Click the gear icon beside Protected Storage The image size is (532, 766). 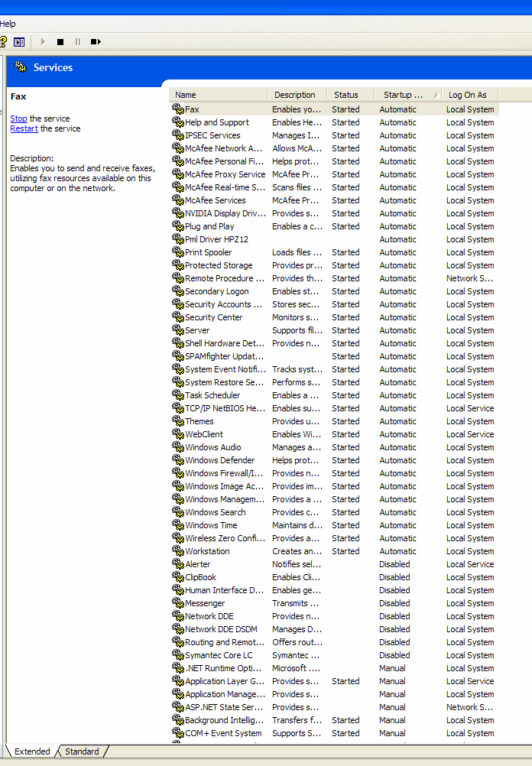point(178,265)
